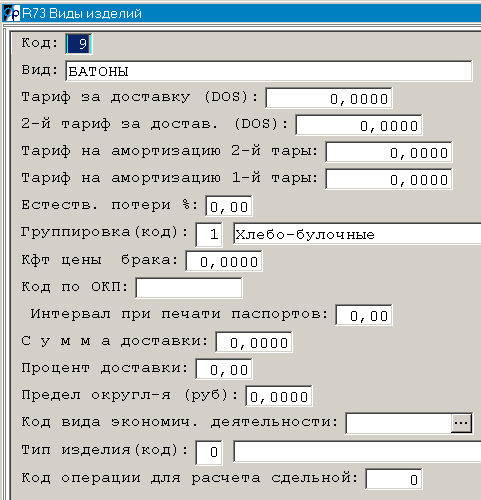Click the empty Код по ОКП field

pyautogui.click(x=189, y=288)
